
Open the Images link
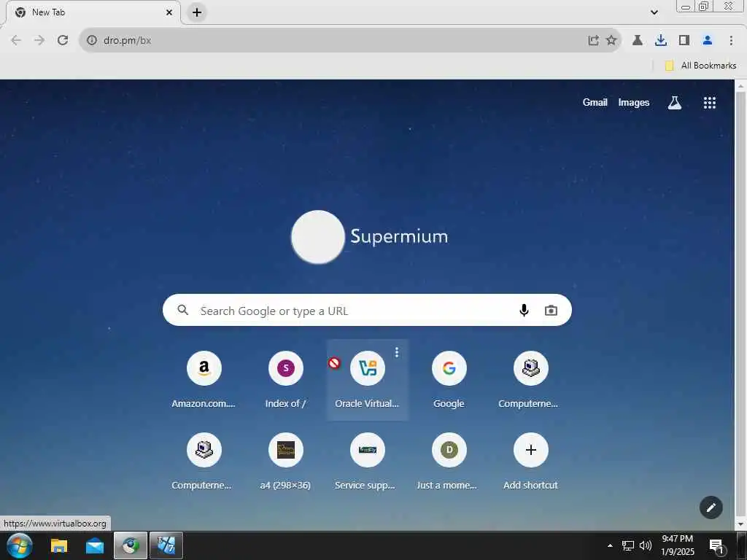[x=634, y=102]
